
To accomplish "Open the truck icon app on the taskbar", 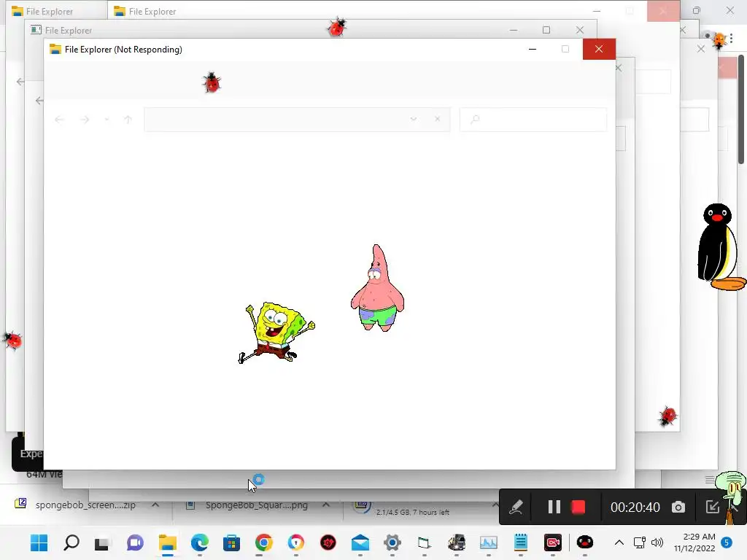I will 457,542.
